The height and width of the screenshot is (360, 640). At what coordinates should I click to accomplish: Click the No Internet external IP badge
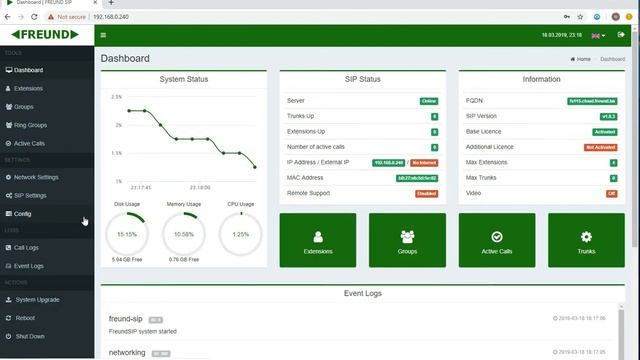pos(424,163)
